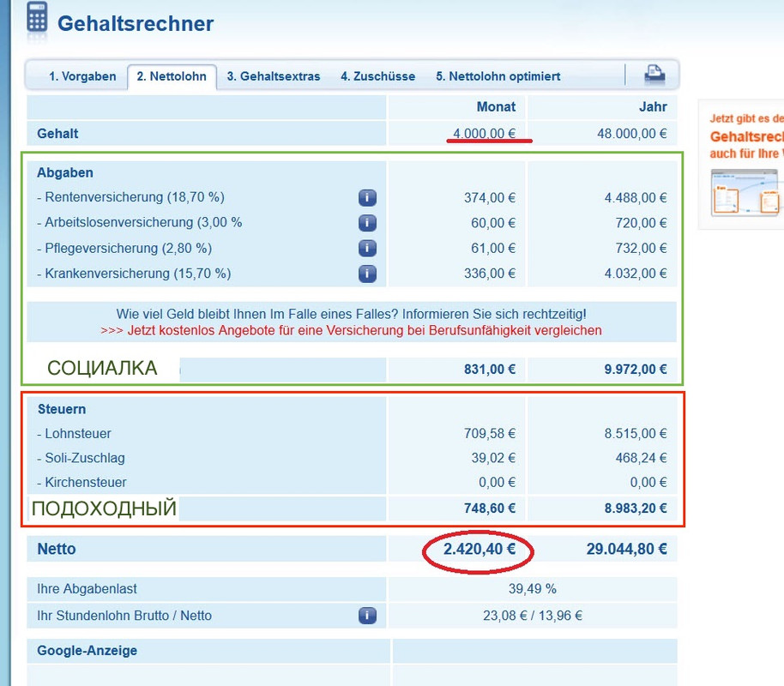This screenshot has width=784, height=686.
Task: Click the Krankenversicherung (15,70 %) label
Action: (134, 274)
